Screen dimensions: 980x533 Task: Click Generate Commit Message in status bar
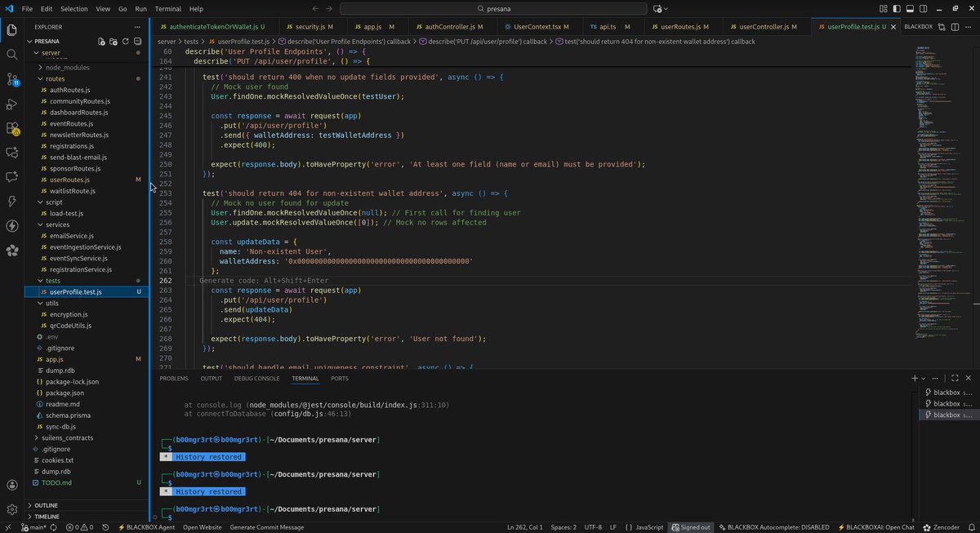pyautogui.click(x=266, y=527)
